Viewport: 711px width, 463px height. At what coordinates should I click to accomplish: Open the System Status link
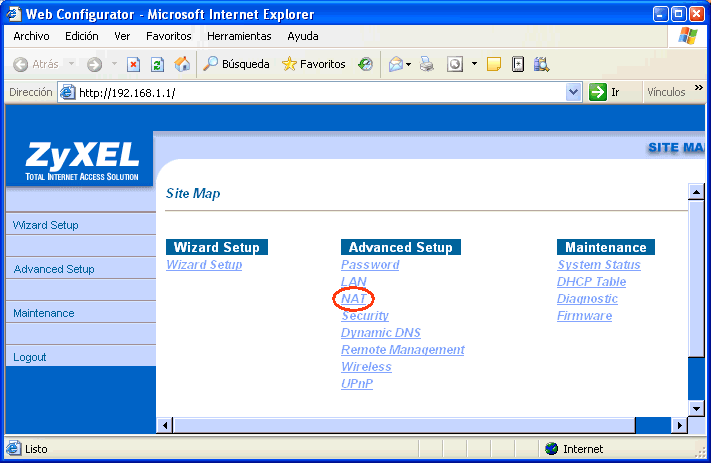[599, 264]
